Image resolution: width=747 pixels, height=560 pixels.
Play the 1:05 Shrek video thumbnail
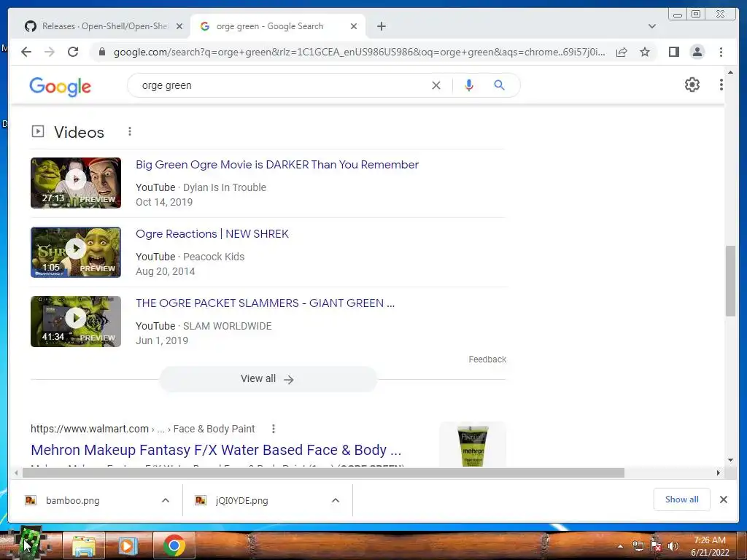[x=76, y=252]
